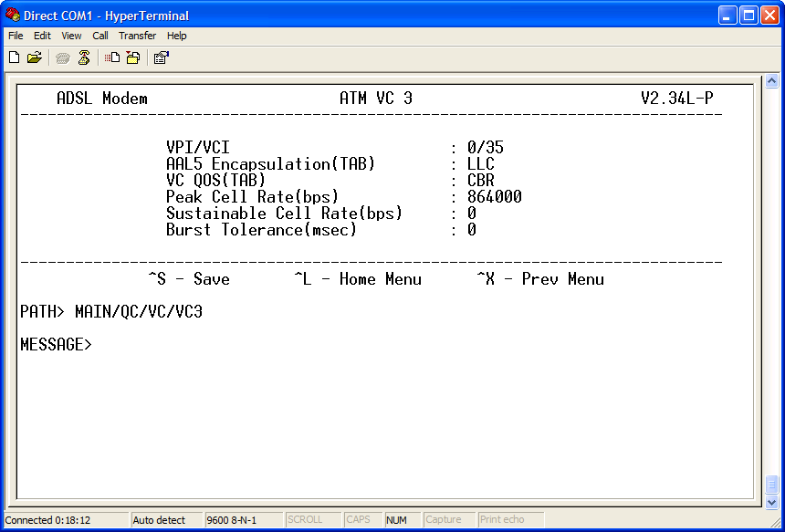785x532 pixels.
Task: Toggle the CAPS indicator in the status bar
Action: click(361, 519)
